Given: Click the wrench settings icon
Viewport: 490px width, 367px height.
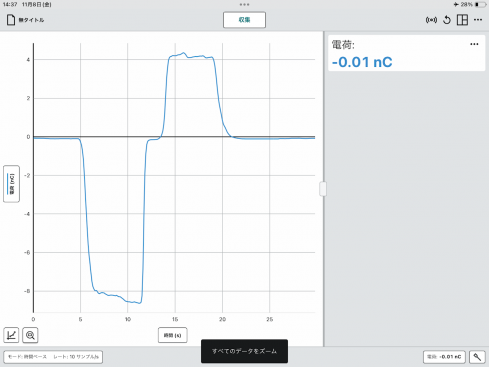Looking at the screenshot, I should pos(477,357).
